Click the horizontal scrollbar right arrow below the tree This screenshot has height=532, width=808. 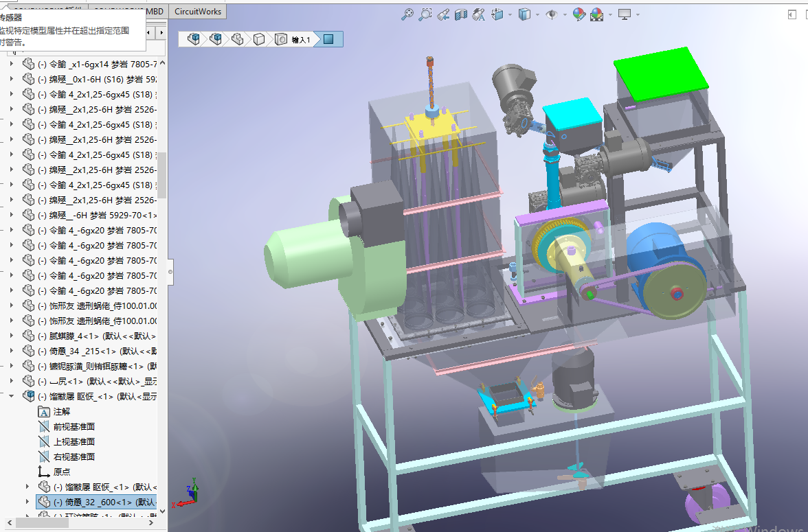151,522
